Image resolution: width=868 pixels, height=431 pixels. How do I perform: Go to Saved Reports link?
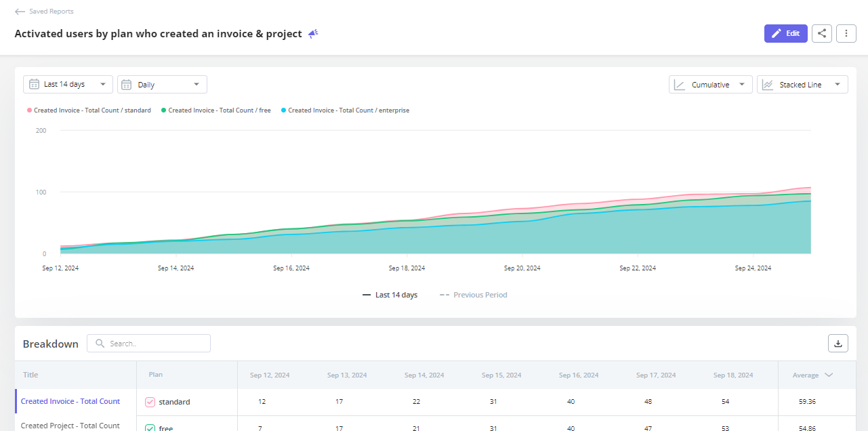51,12
